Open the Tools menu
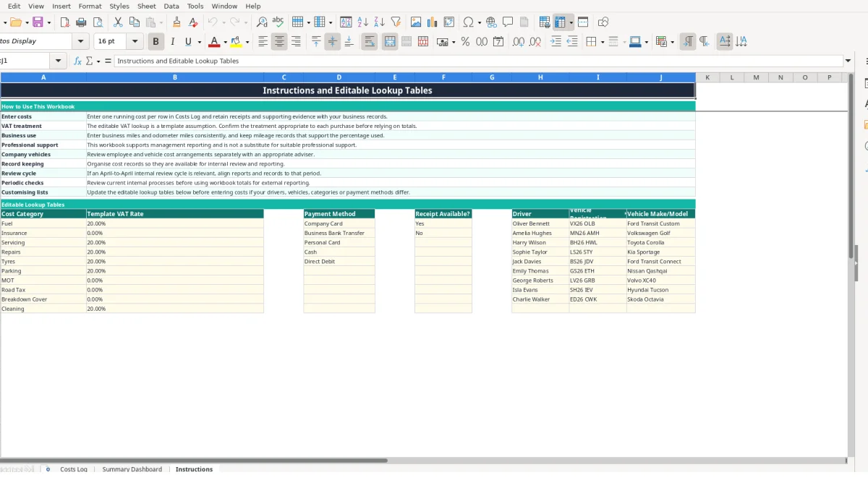The width and height of the screenshot is (868, 488). click(195, 6)
